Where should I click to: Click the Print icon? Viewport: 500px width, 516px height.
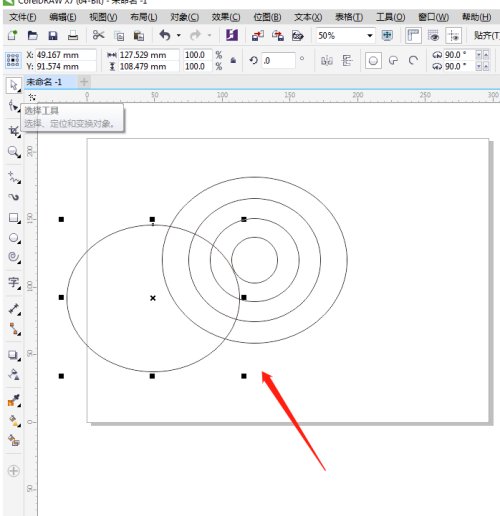click(73, 35)
